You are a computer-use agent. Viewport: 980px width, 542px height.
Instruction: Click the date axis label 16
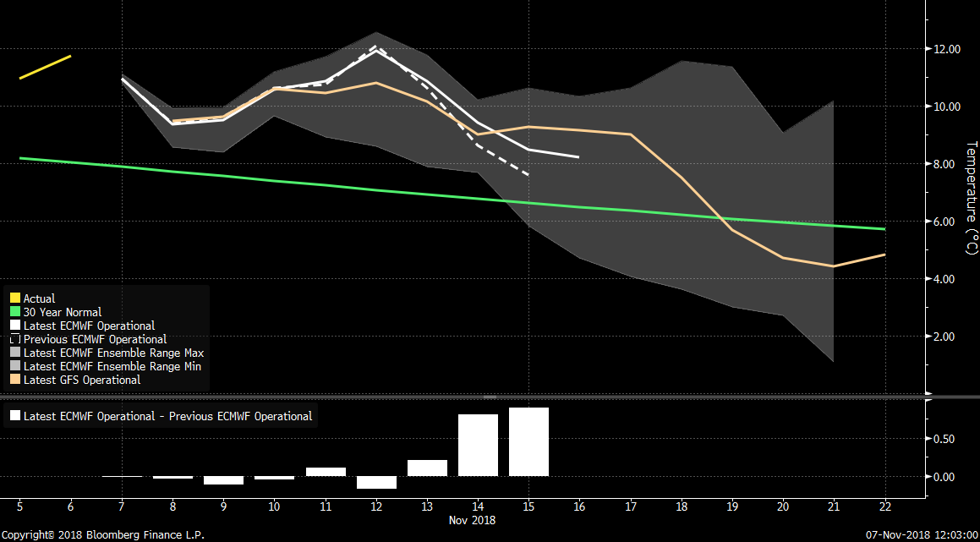580,507
